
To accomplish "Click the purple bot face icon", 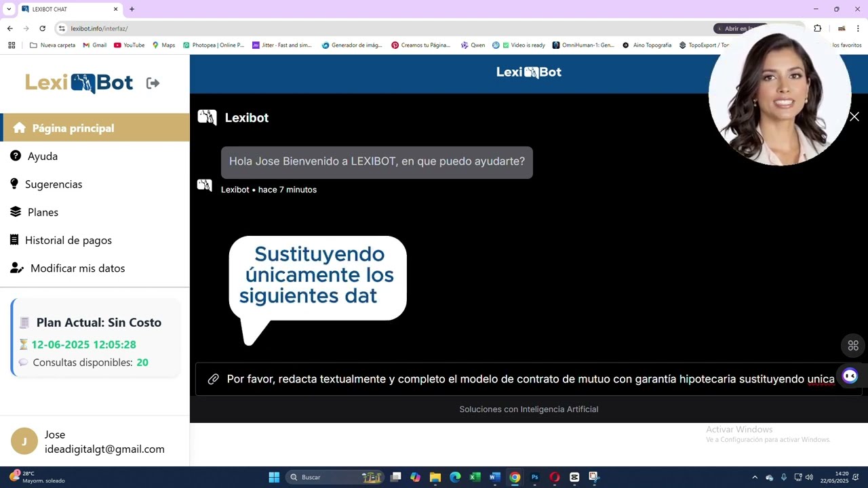I will [x=850, y=375].
